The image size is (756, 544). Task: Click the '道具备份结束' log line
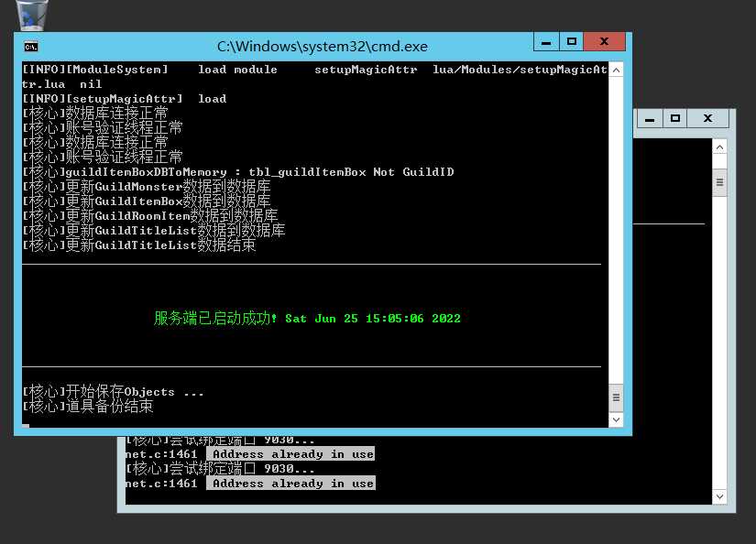point(88,407)
